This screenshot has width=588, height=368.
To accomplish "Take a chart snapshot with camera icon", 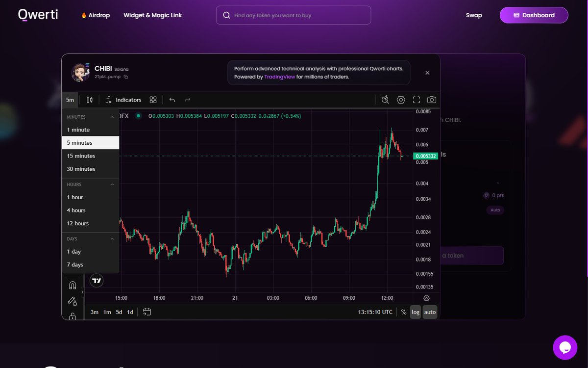I will tap(432, 100).
